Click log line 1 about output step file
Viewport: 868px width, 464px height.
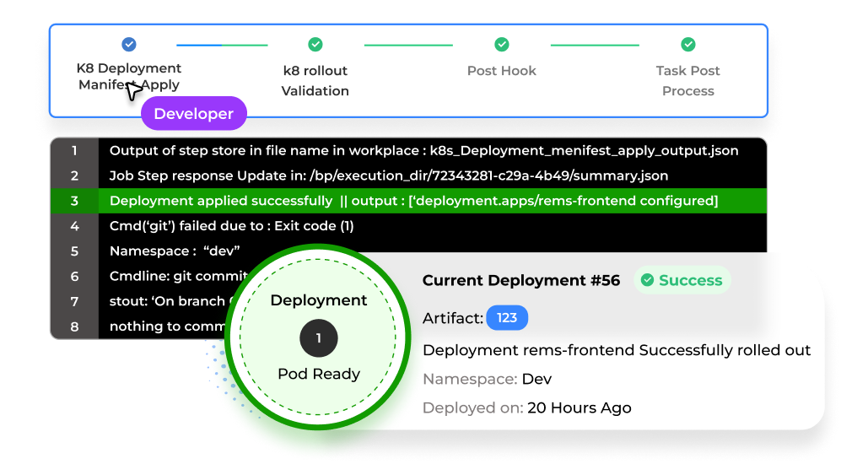pyautogui.click(x=423, y=151)
